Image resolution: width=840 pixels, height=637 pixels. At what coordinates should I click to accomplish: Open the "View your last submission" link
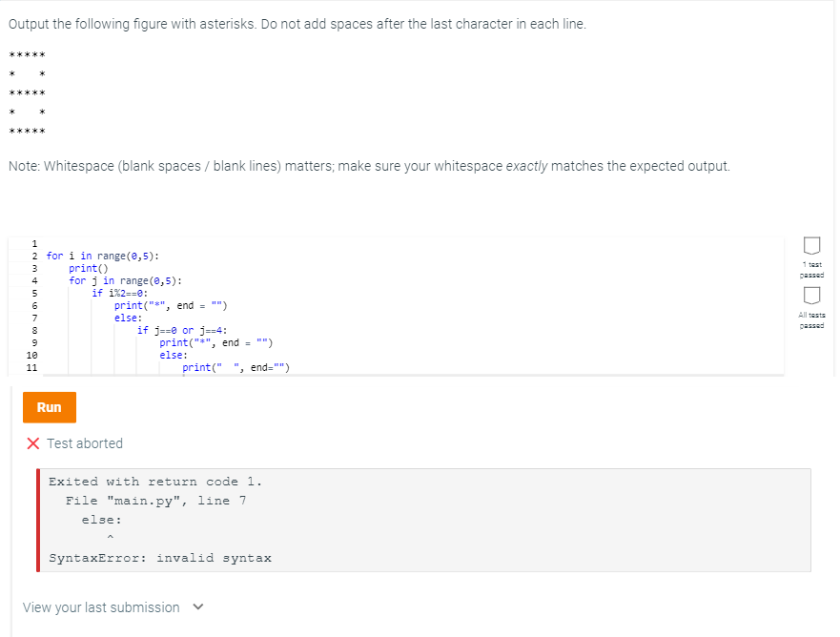pyautogui.click(x=100, y=607)
